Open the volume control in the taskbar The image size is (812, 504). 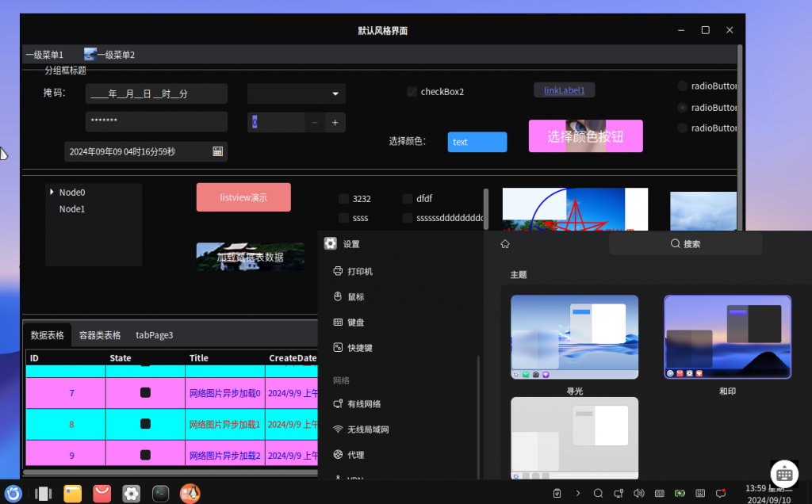pyautogui.click(x=638, y=493)
